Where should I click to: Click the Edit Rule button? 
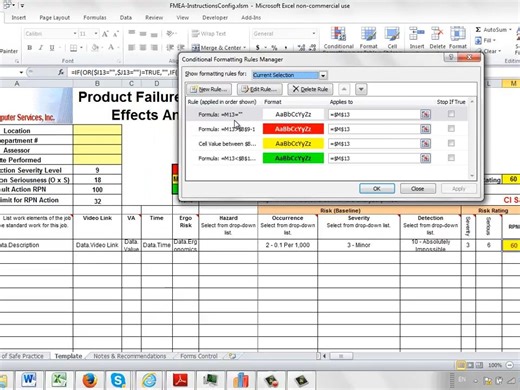point(259,89)
